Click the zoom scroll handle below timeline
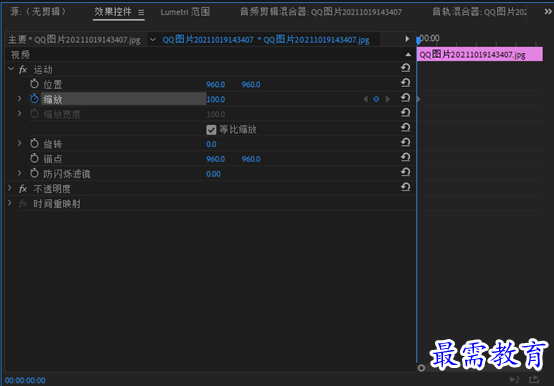Viewport: 554px width, 386px height. [421, 368]
